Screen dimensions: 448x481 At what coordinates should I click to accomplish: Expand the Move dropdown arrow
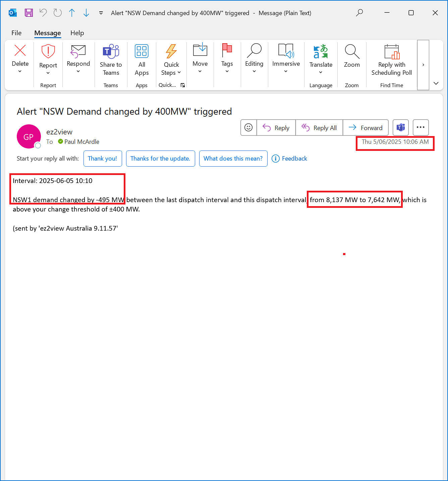(200, 71)
